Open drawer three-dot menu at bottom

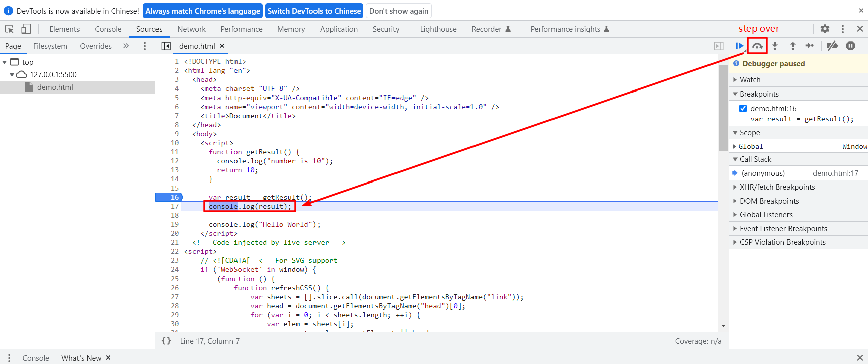tap(9, 358)
